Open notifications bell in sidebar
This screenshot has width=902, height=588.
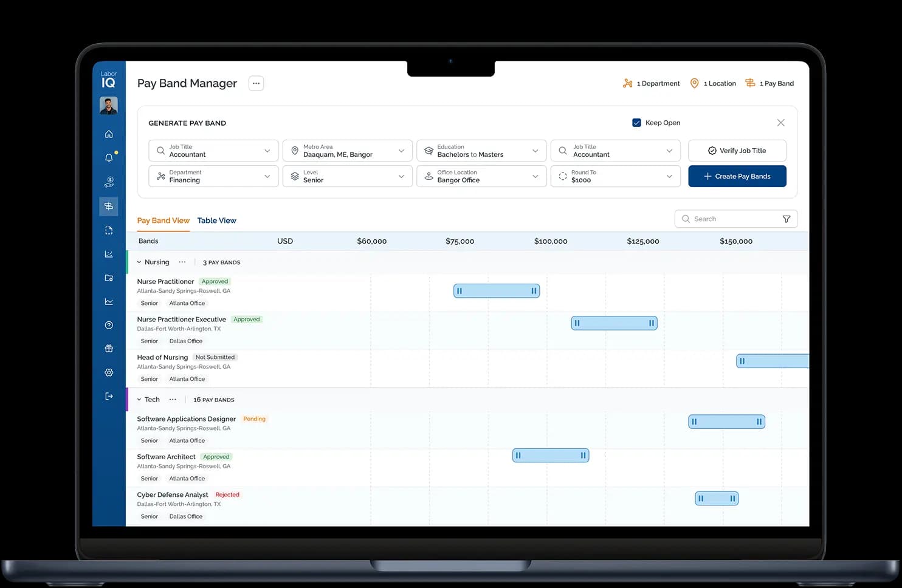tap(109, 158)
